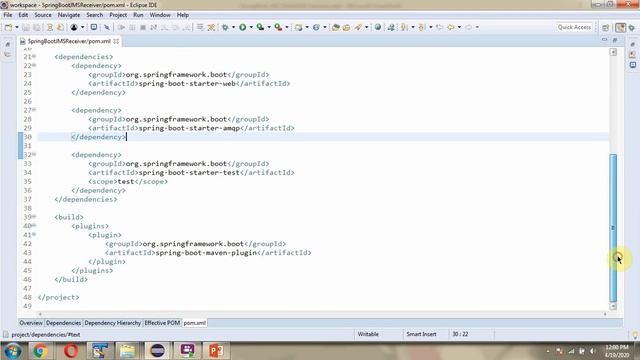This screenshot has height=360, width=640.
Task: Click the vertical scrollbar down arrow
Action: 613,306
